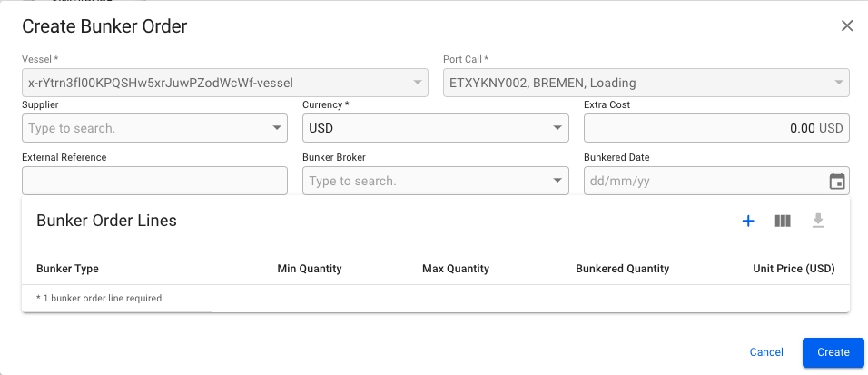The image size is (868, 375).
Task: Open the column chooser icon
Action: click(783, 221)
